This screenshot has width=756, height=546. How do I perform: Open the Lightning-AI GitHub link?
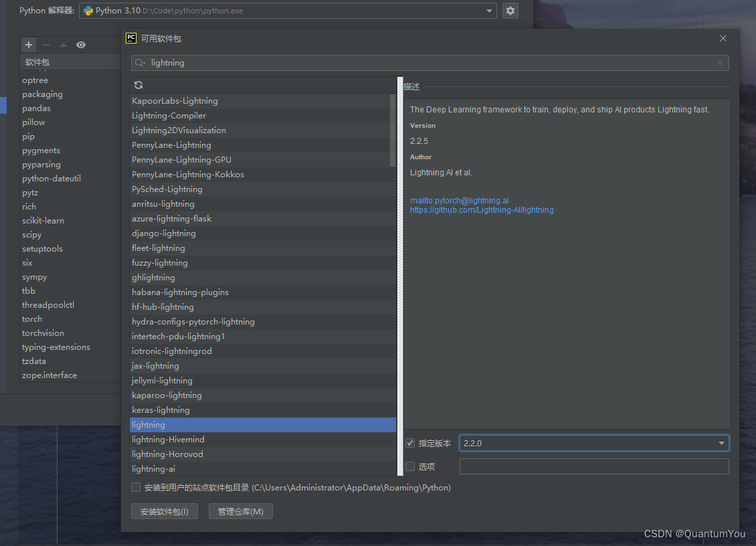(x=482, y=210)
